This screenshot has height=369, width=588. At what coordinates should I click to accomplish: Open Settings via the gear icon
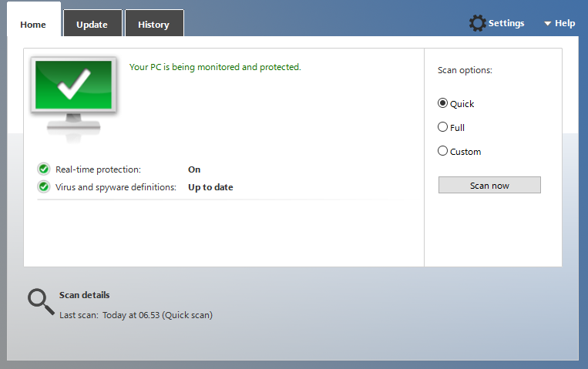tap(478, 23)
